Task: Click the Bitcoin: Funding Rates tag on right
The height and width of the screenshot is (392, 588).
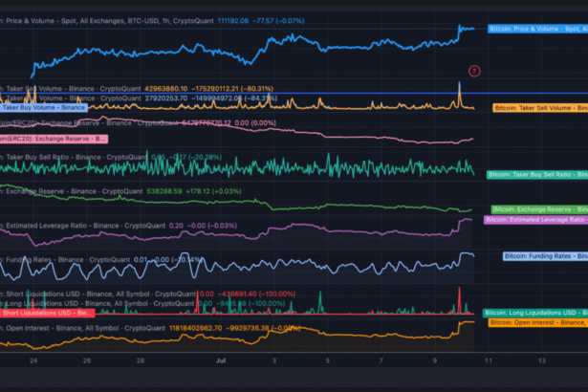Action: pos(543,256)
